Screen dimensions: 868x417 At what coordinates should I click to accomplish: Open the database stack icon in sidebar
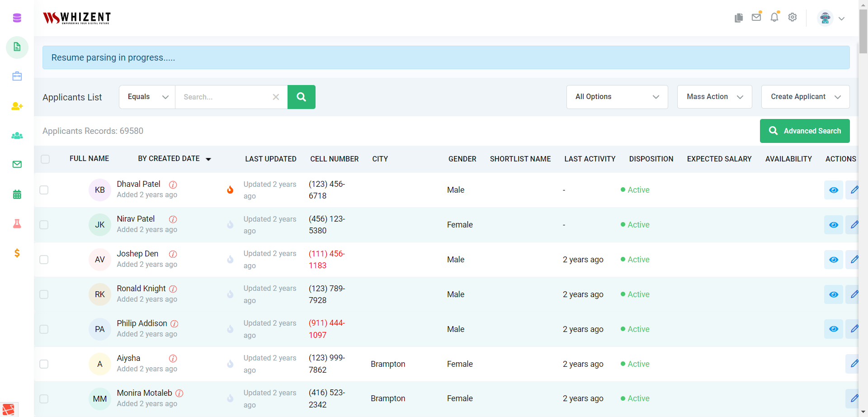pos(17,18)
